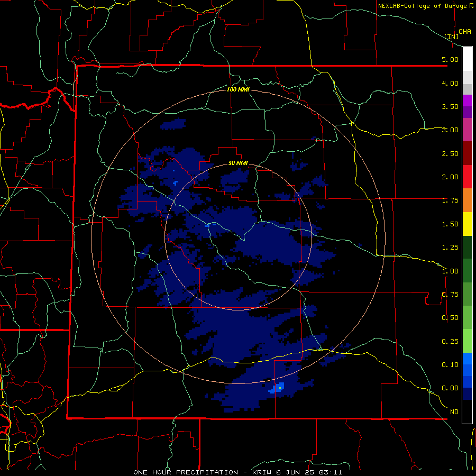Click the 1.00 legend value
The height and width of the screenshot is (476, 476).
click(x=450, y=271)
